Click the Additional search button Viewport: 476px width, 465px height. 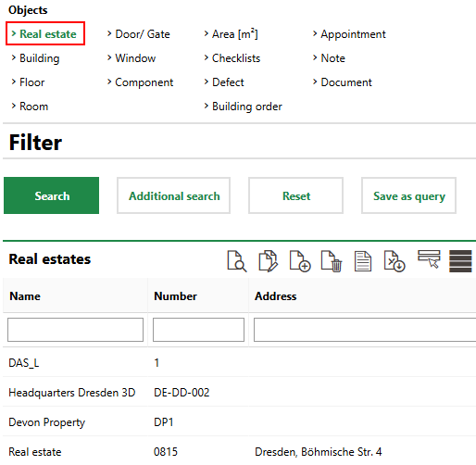(x=173, y=195)
